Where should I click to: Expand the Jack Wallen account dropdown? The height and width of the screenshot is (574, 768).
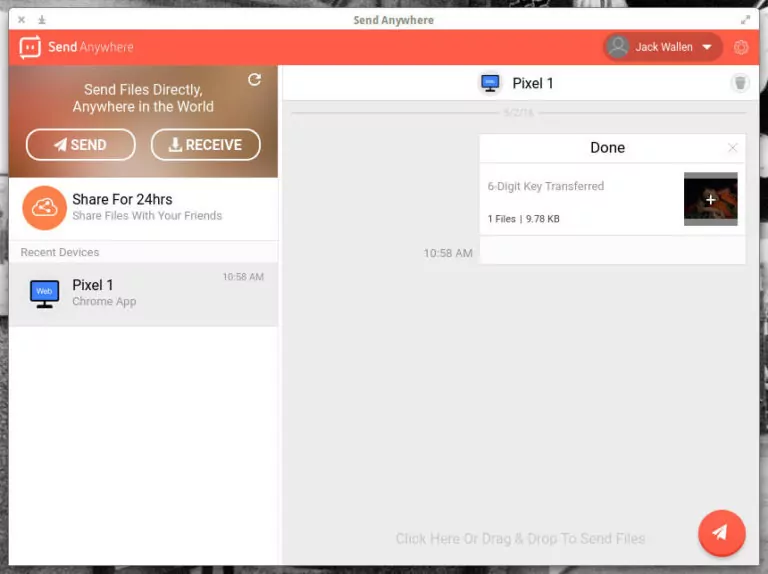click(x=707, y=48)
